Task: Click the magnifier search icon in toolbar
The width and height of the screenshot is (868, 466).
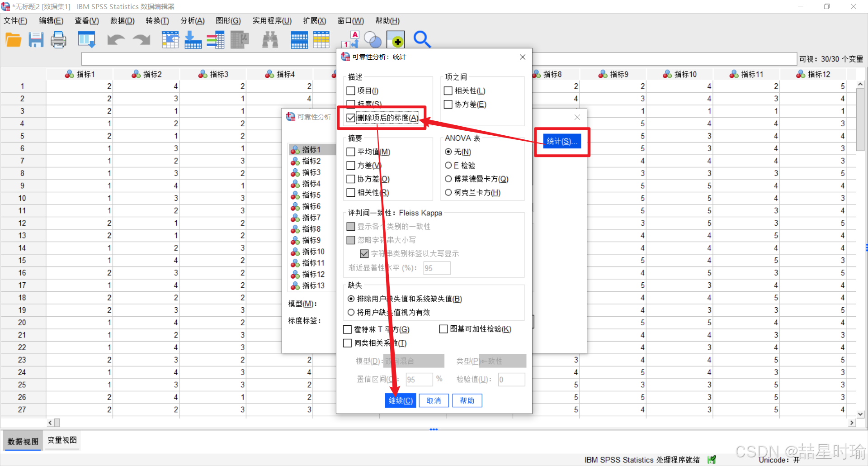Action: tap(422, 40)
